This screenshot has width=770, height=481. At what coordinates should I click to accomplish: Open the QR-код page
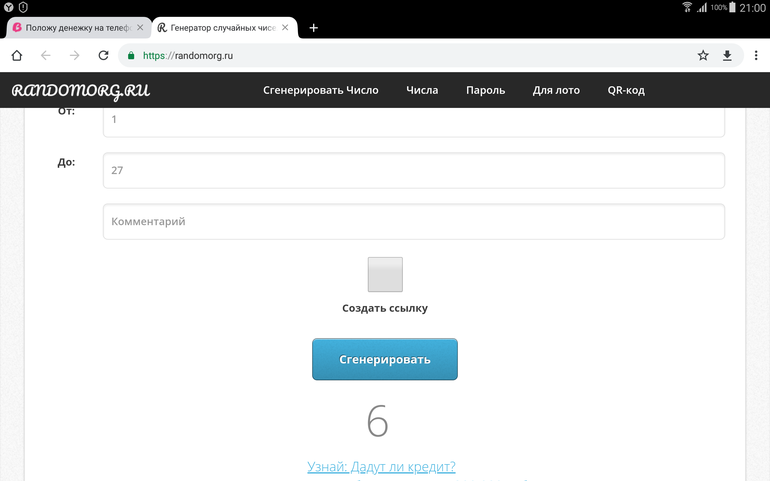pyautogui.click(x=626, y=90)
